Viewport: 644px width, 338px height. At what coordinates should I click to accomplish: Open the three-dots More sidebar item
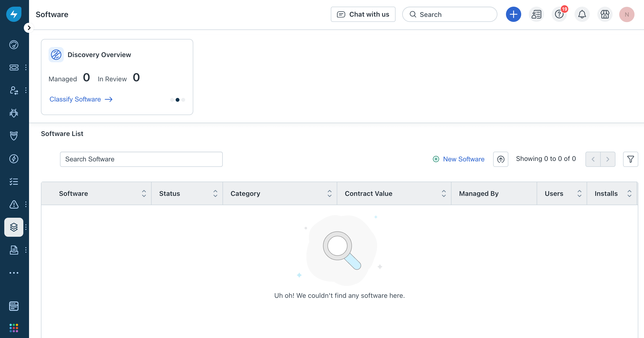tap(14, 273)
